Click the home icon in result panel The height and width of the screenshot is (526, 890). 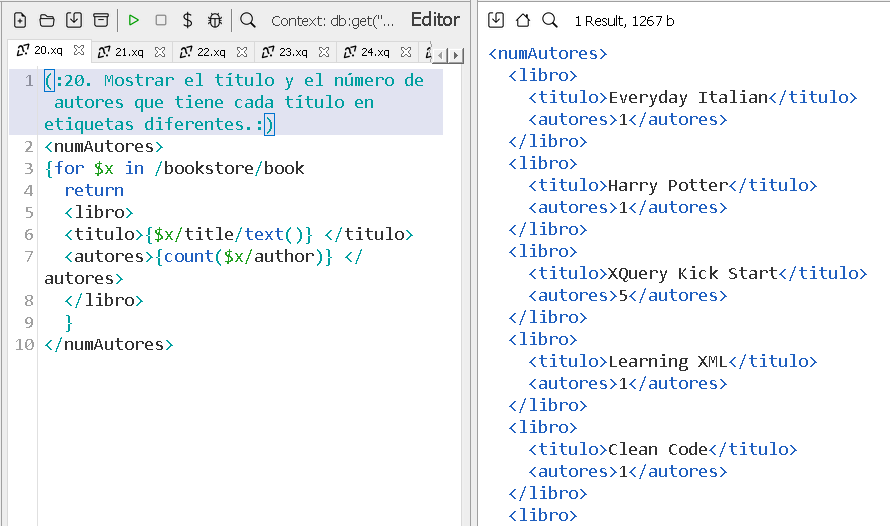(522, 20)
